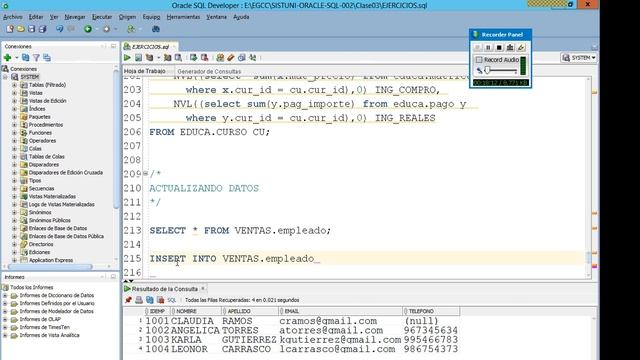This screenshot has height=360, width=640.
Task: Click the Refresh connections icon
Action: tap(26, 58)
